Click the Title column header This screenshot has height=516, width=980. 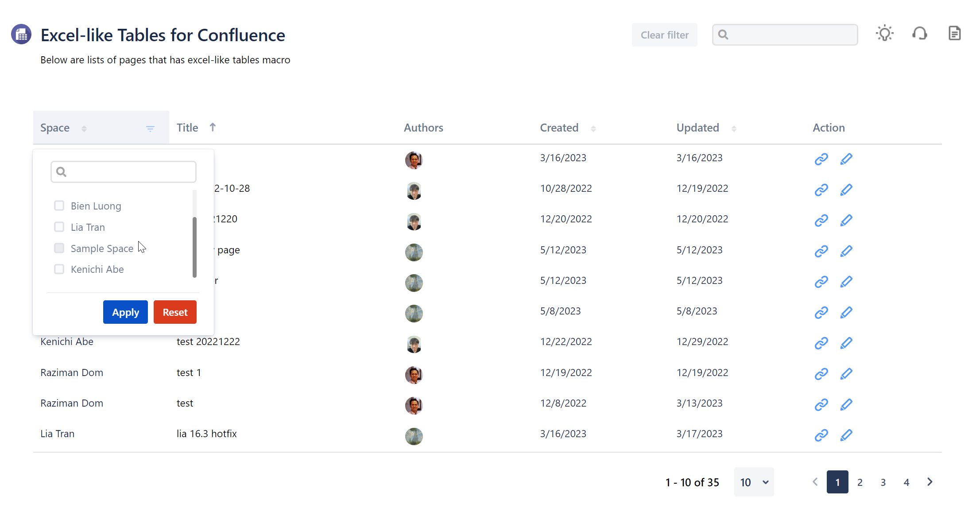(x=187, y=128)
